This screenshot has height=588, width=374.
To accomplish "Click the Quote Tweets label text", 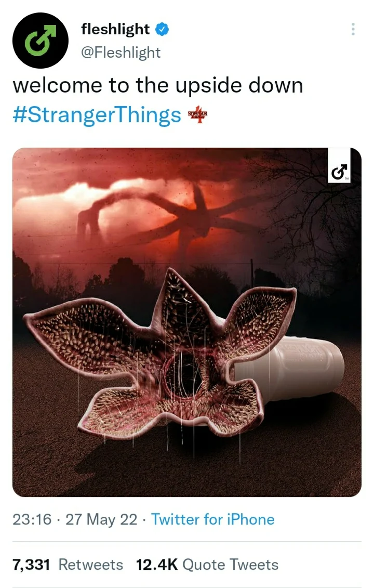I will (x=231, y=565).
